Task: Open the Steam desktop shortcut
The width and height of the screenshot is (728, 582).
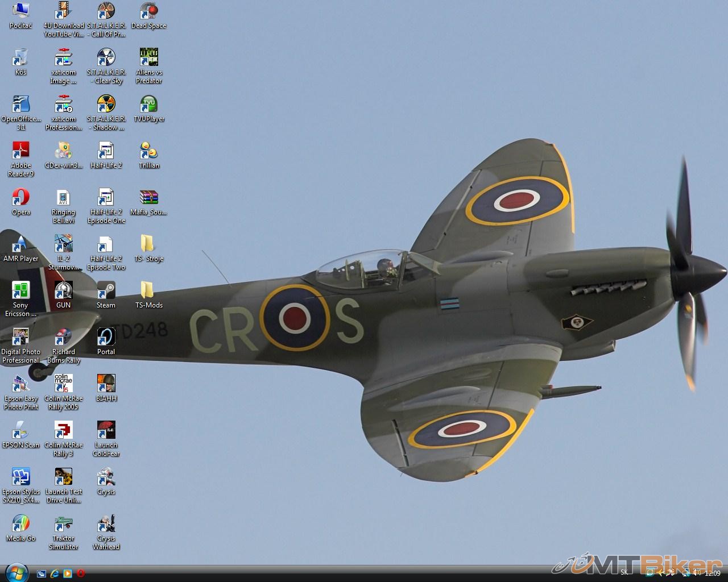Action: [106, 291]
